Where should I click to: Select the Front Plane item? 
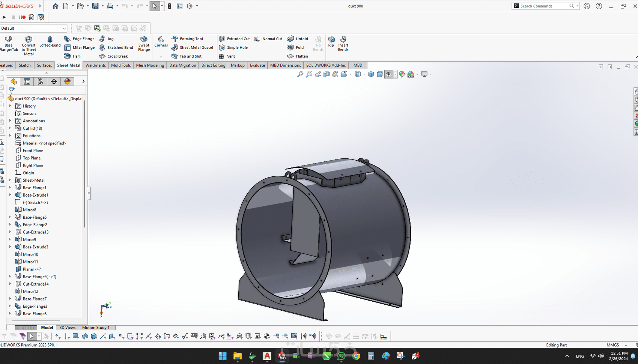coord(29,150)
